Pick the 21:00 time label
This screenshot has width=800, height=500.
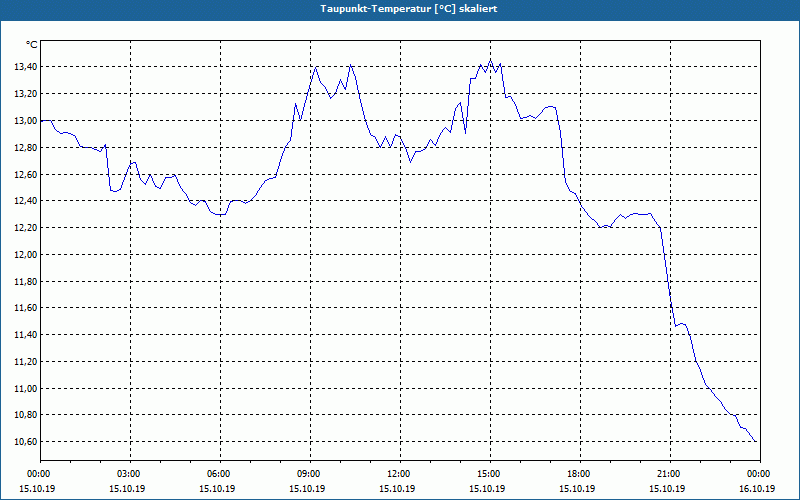coord(670,474)
